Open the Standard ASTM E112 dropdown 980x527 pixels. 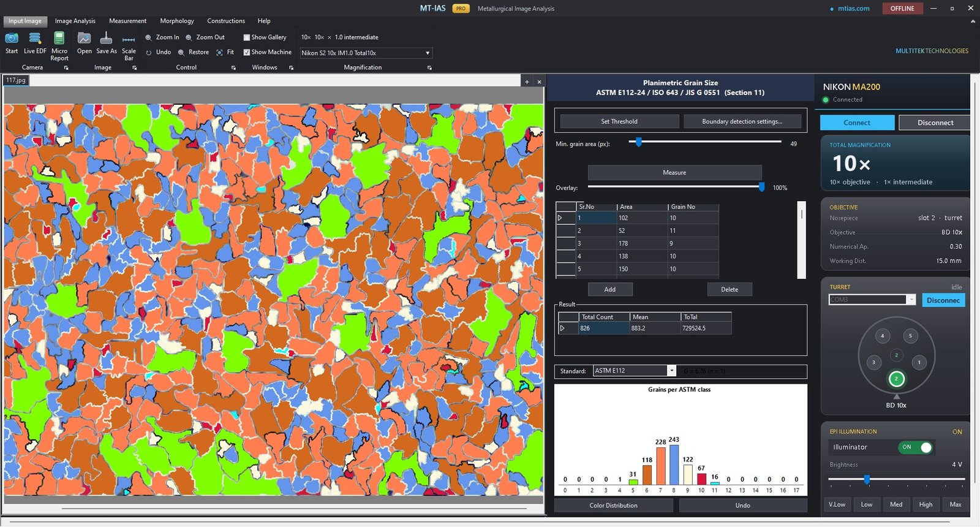671,371
